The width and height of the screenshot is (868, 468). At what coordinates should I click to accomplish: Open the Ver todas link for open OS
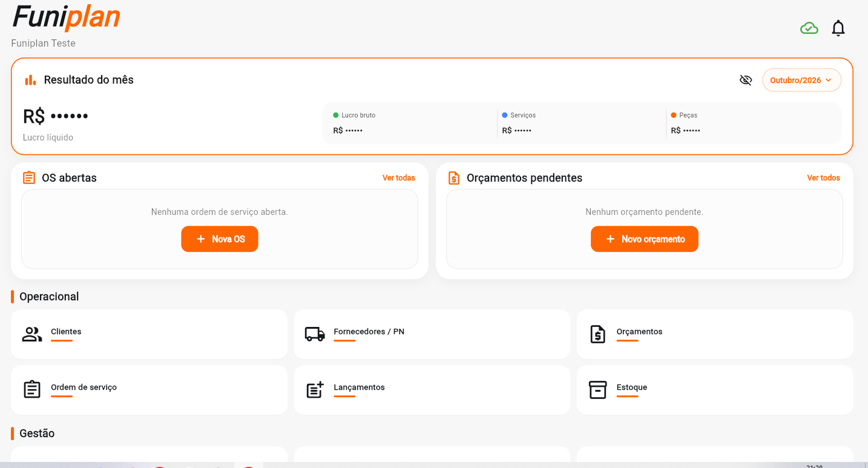pyautogui.click(x=399, y=178)
